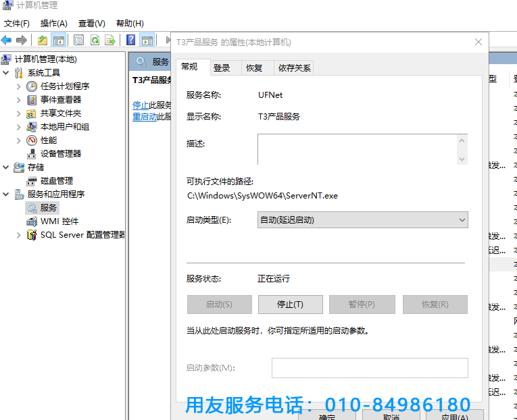517x420 pixels.
Task: Click the 系统工具 tools icon
Action: pyautogui.click(x=19, y=73)
